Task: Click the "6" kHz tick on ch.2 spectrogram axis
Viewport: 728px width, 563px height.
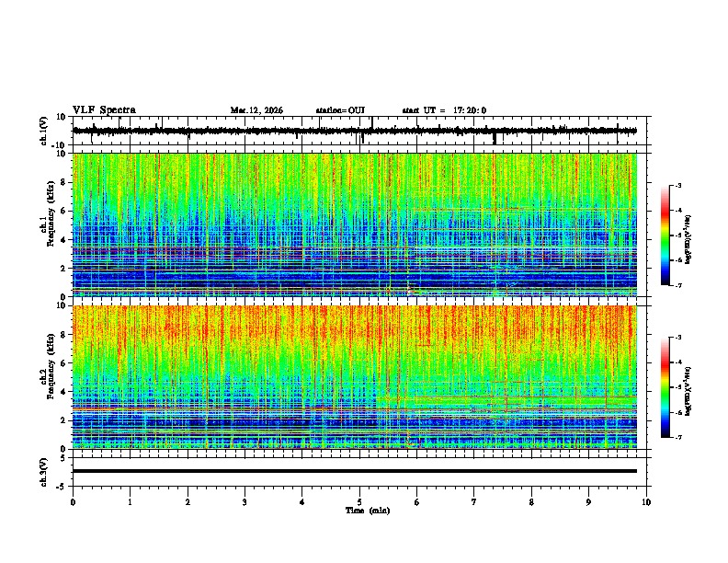Action: (x=63, y=362)
